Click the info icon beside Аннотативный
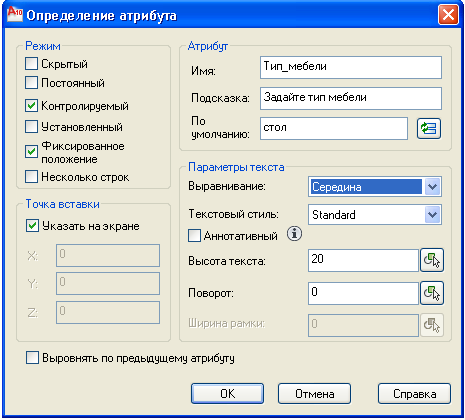Image resolution: width=465 pixels, height=420 pixels. coord(294,234)
